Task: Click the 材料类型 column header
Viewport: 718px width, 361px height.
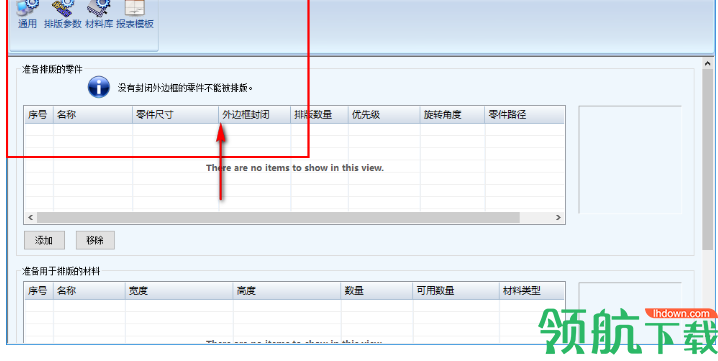Action: (532, 291)
